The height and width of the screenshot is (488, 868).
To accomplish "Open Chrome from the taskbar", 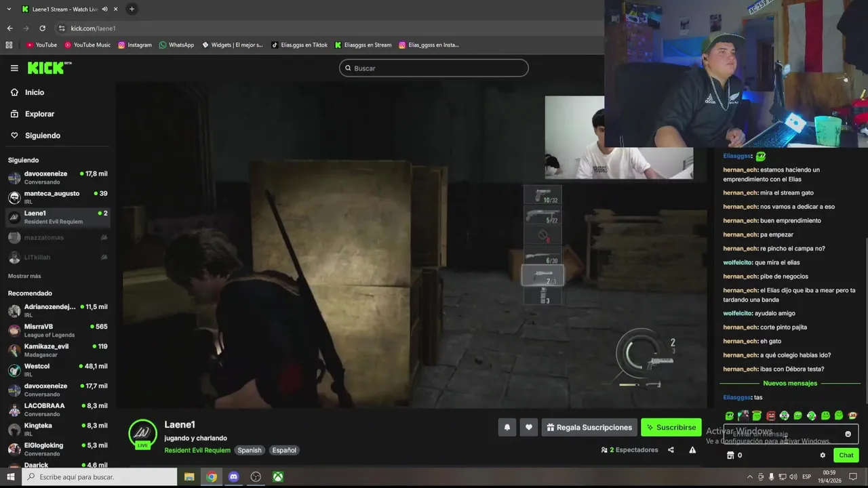I will (212, 476).
